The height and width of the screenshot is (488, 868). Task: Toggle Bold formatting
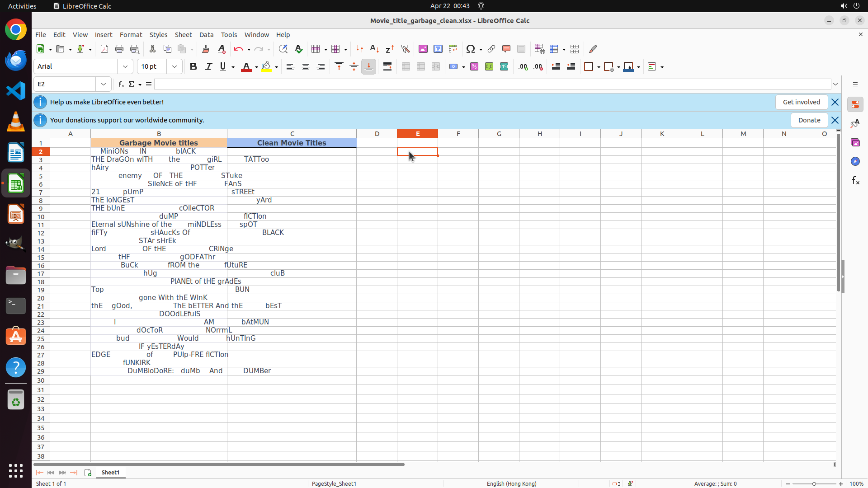[x=193, y=67]
